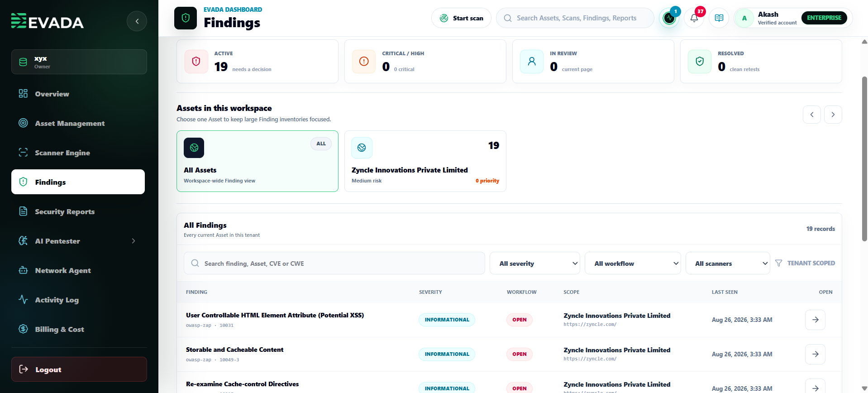Select Findings in the sidebar
This screenshot has width=868, height=393.
point(78,182)
